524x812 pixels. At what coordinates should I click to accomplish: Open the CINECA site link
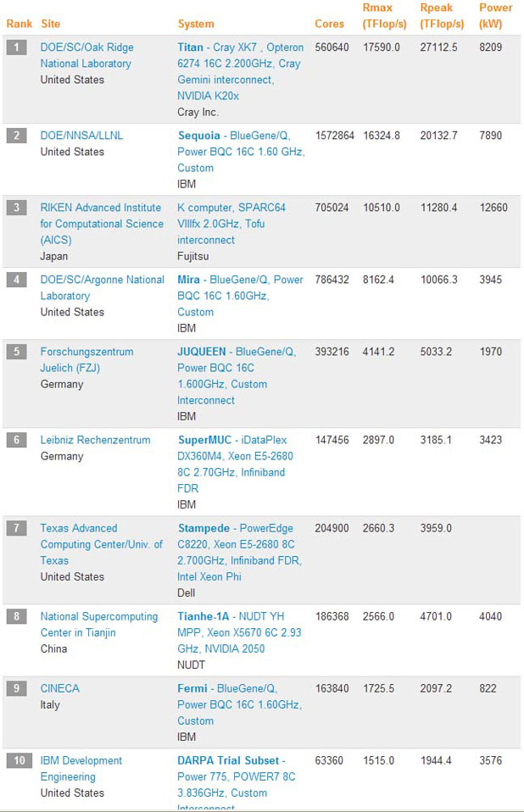tap(60, 688)
